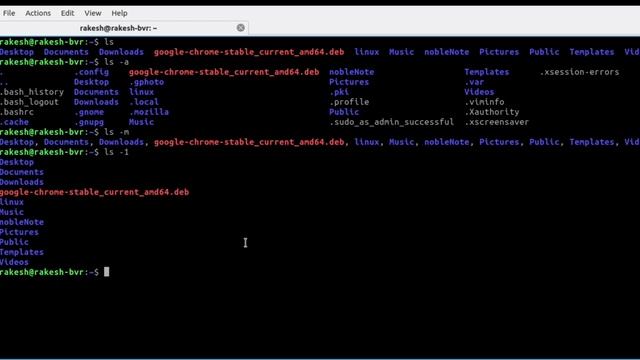Click the '.bash_history' file name
Image resolution: width=640 pixels, height=360 pixels.
click(32, 92)
